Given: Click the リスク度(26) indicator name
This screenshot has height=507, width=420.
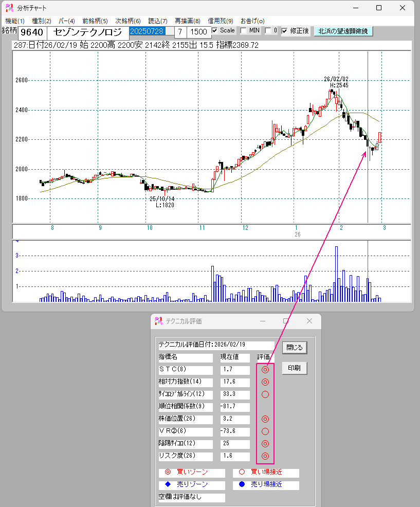Looking at the screenshot, I should [186, 456].
